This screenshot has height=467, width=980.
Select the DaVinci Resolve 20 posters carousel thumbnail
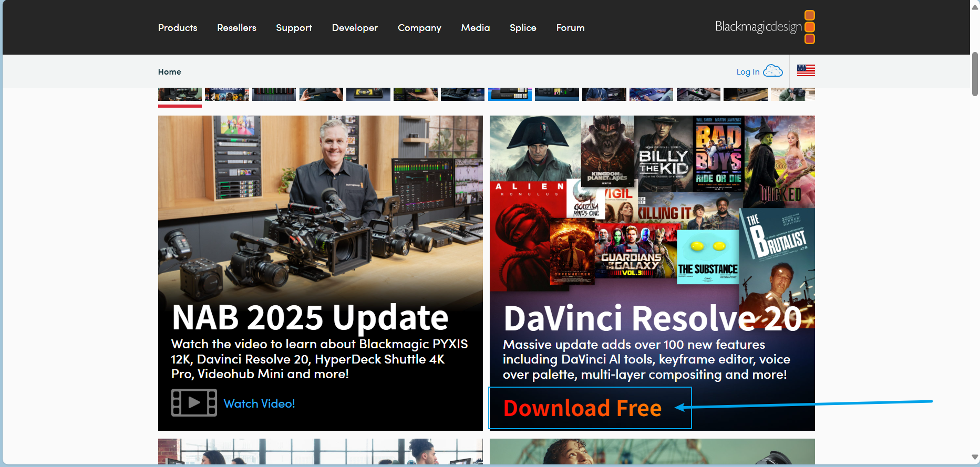coord(227,95)
